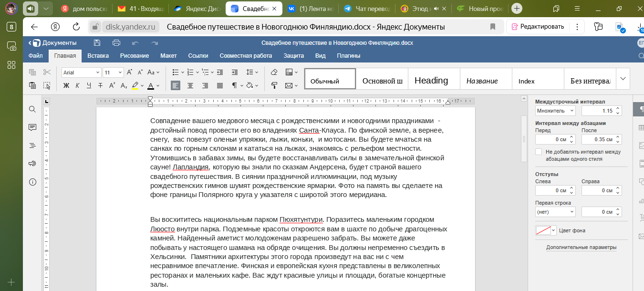Viewport: 644px width, 291px height.
Task: Click the Cut scissors icon
Action: pyautogui.click(x=47, y=73)
